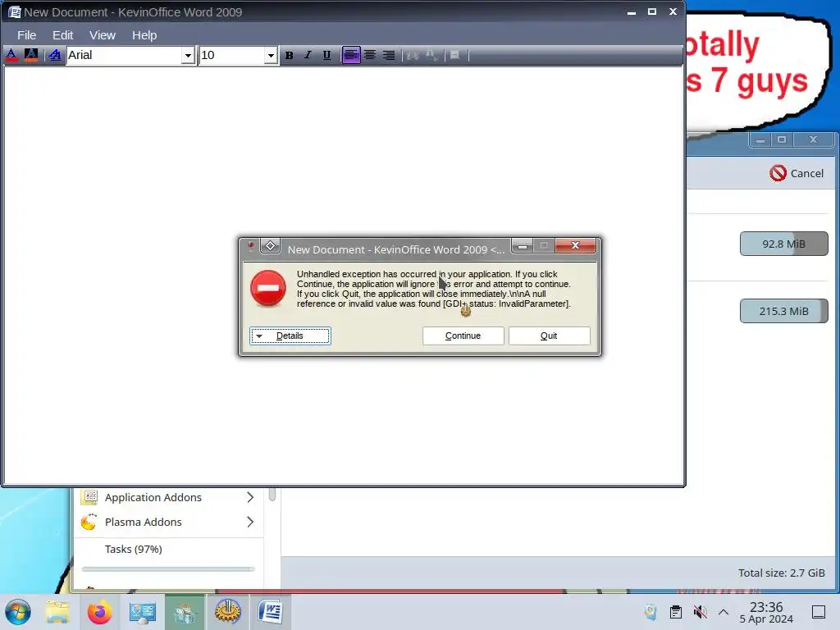Toggle bold formatting
Image resolution: width=840 pixels, height=630 pixels.
pyautogui.click(x=289, y=55)
